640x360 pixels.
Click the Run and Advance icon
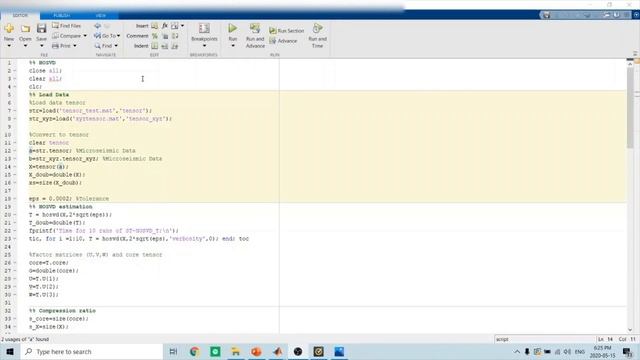[x=255, y=28]
